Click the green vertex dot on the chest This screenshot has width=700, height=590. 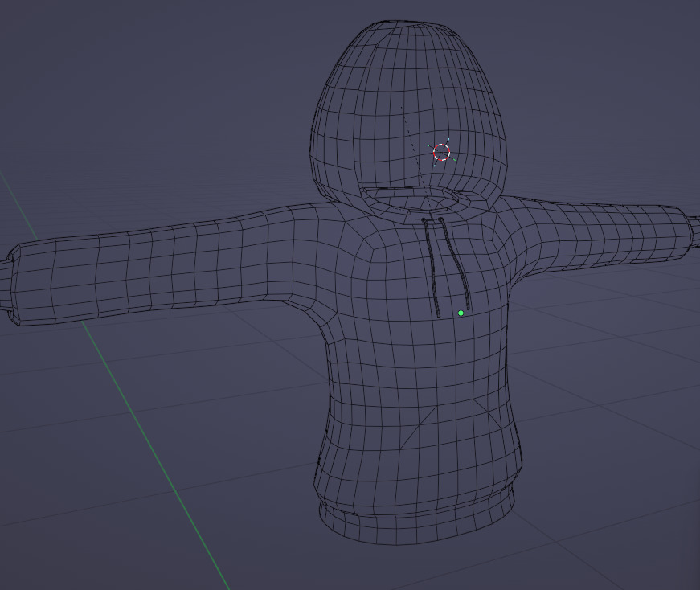pyautogui.click(x=461, y=313)
